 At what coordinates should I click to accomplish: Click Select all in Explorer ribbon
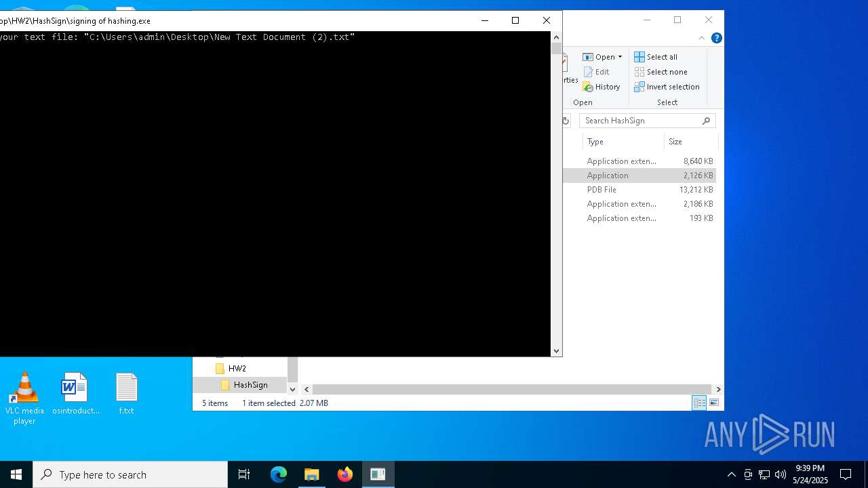(656, 57)
